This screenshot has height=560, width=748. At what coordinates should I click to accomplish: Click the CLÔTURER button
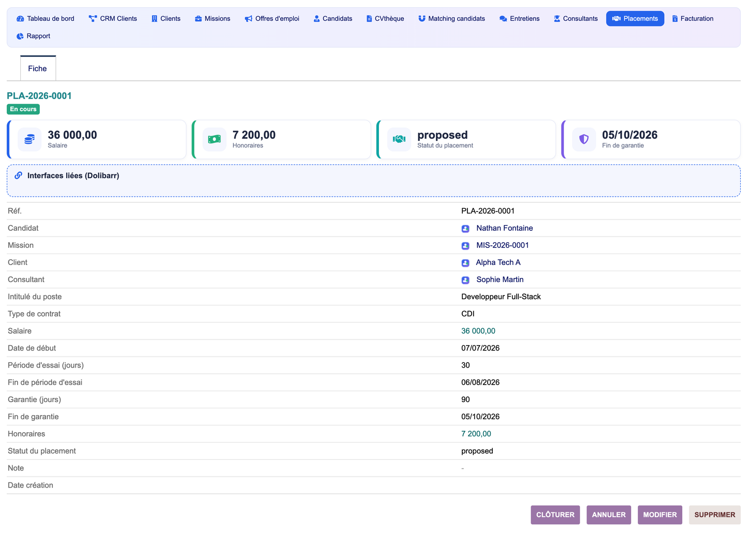(x=555, y=515)
